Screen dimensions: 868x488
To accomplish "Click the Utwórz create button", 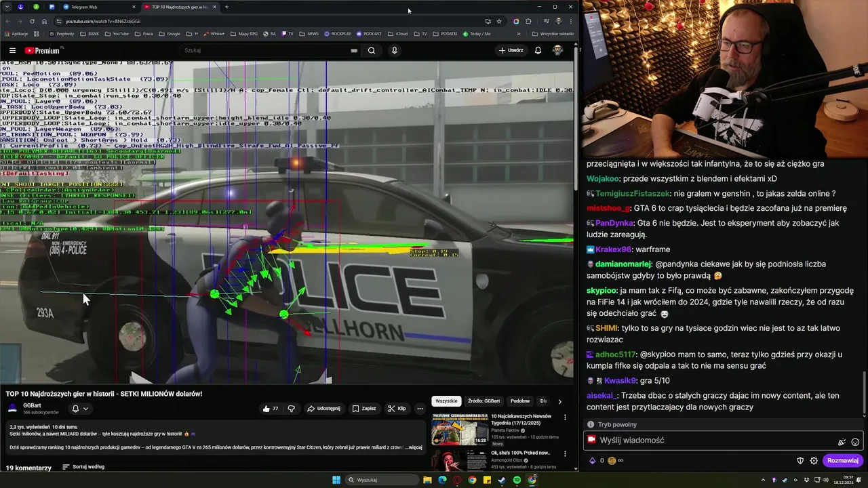I will [x=511, y=50].
